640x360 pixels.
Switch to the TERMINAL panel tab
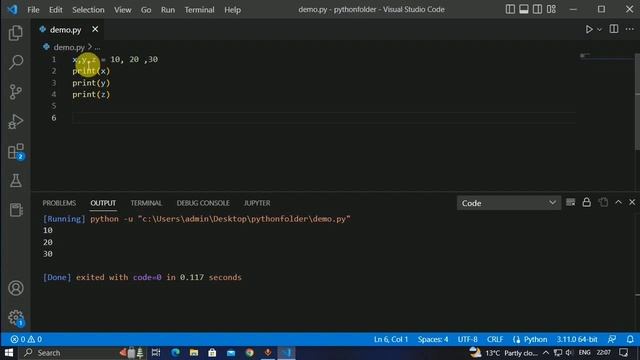point(146,203)
